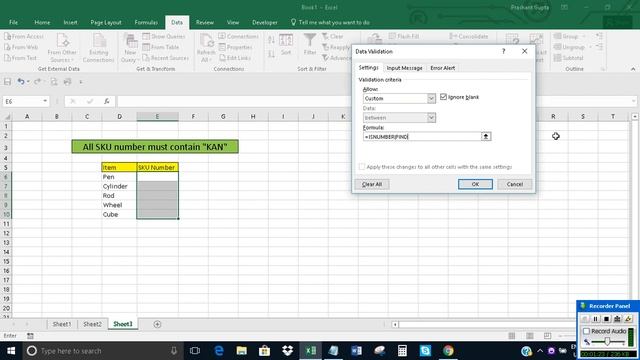
Task: Open Dropbox from the taskbar
Action: click(x=288, y=351)
